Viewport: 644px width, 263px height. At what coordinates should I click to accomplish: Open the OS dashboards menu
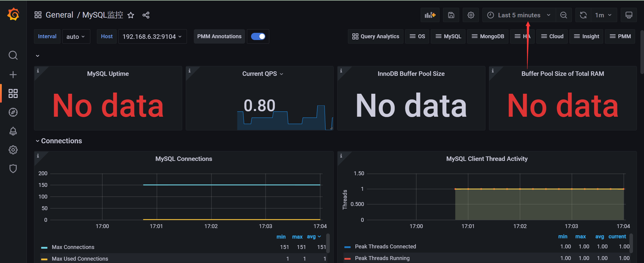tap(417, 36)
